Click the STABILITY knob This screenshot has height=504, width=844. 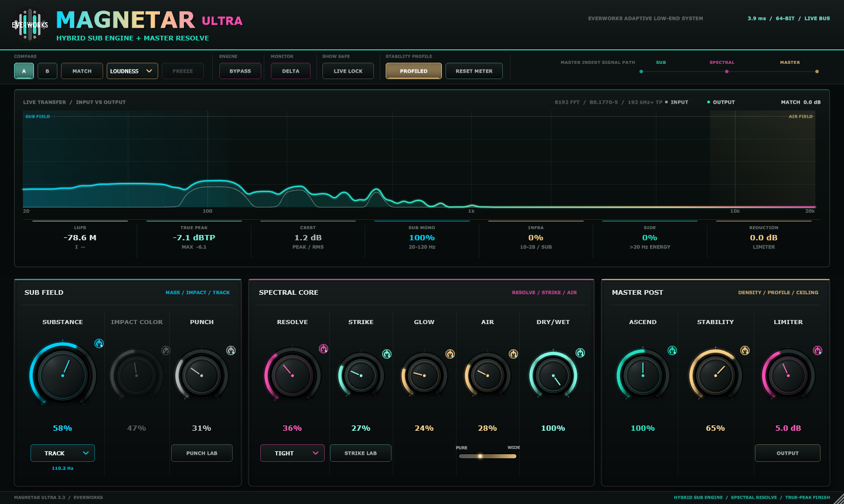click(x=716, y=375)
